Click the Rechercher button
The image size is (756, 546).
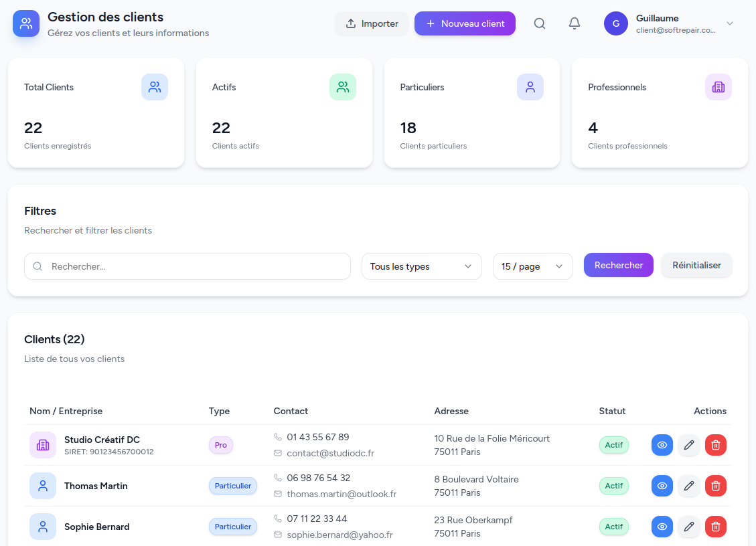pyautogui.click(x=618, y=265)
